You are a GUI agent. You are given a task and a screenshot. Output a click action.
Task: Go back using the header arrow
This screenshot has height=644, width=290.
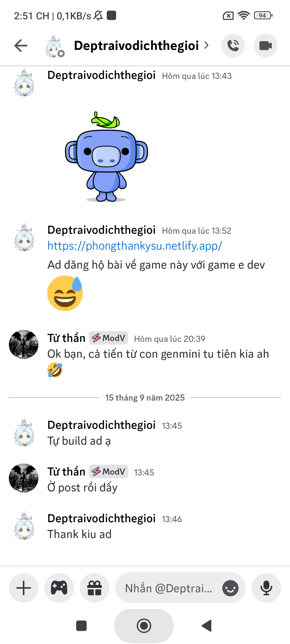coord(21,46)
